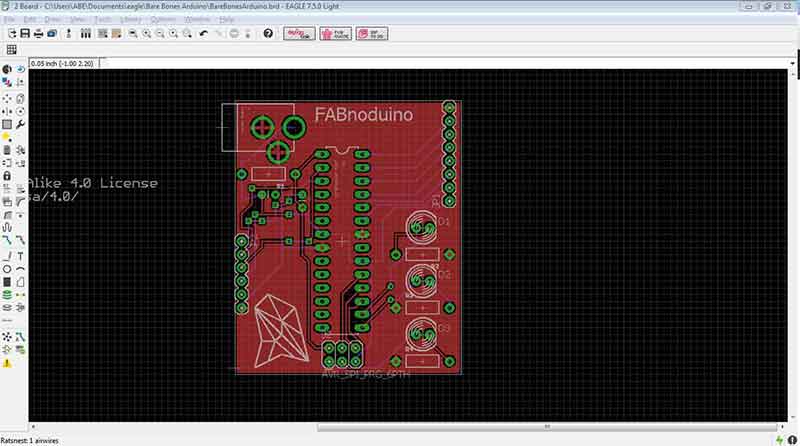Select the Move tool
Screen dimensions: 800x446
pyautogui.click(x=7, y=98)
